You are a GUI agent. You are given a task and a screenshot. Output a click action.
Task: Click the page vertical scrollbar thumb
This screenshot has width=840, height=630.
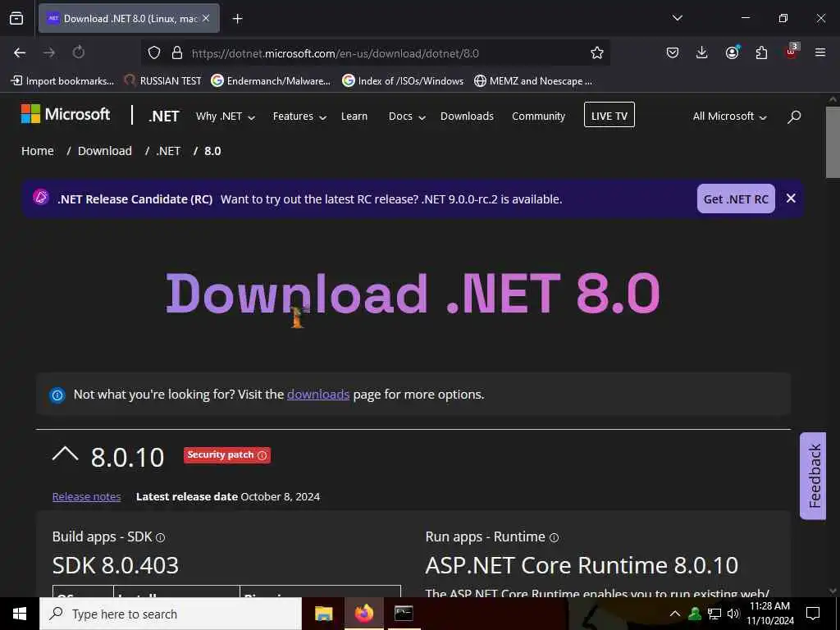833,142
